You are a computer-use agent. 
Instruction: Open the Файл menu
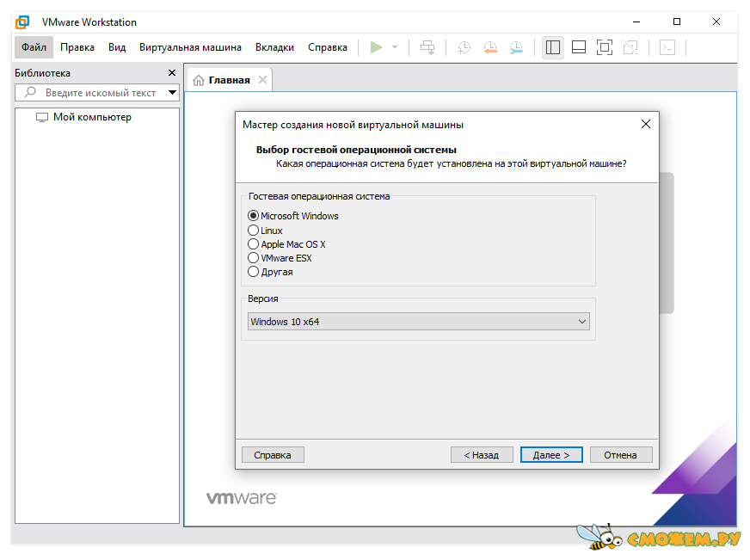click(34, 47)
